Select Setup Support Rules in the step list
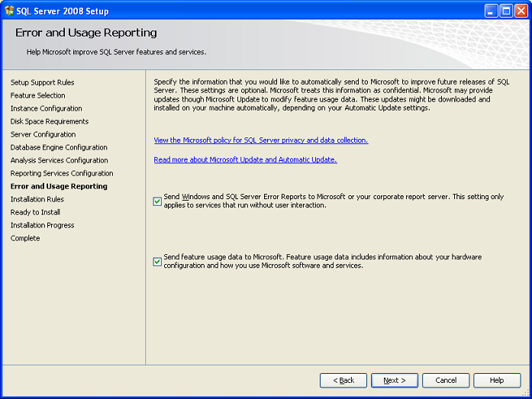Image resolution: width=532 pixels, height=399 pixels. (42, 82)
